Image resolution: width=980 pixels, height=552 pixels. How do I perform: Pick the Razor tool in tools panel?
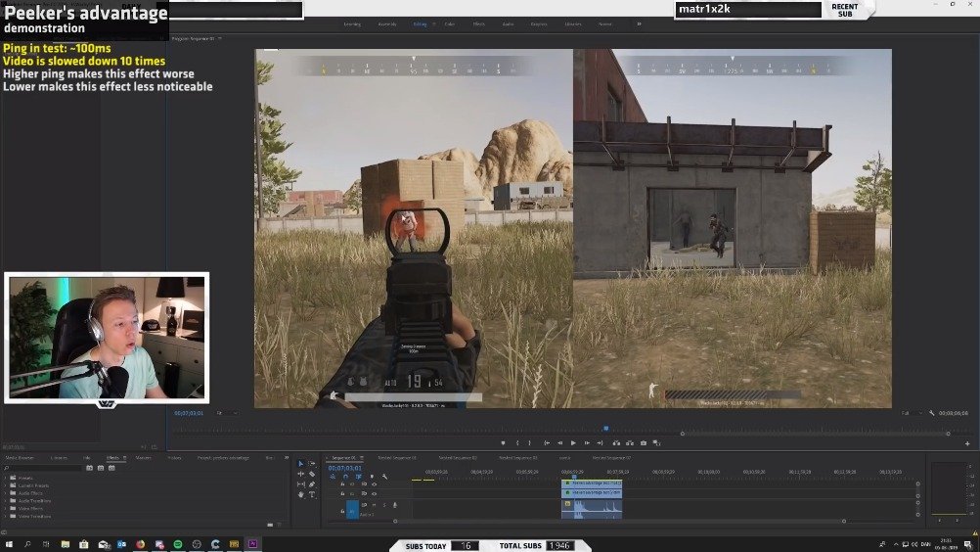pyautogui.click(x=312, y=474)
